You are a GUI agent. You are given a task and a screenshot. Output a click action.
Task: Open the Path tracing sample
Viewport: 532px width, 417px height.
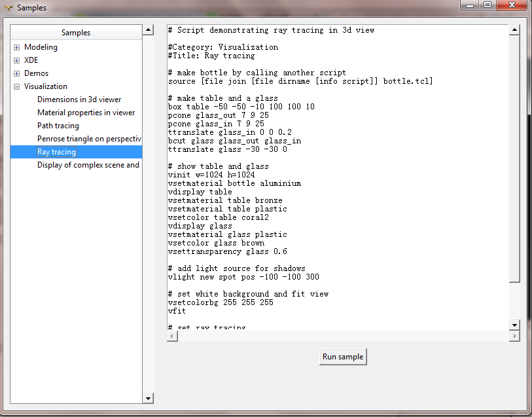58,126
